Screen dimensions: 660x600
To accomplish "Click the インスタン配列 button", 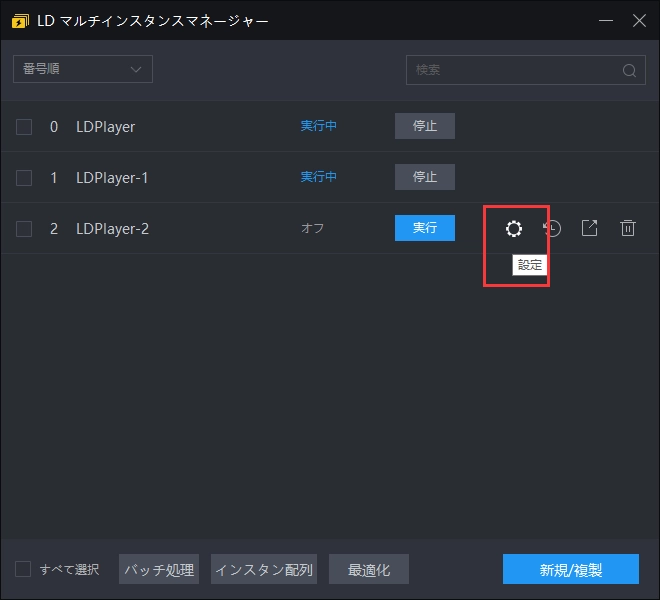I will coord(264,569).
